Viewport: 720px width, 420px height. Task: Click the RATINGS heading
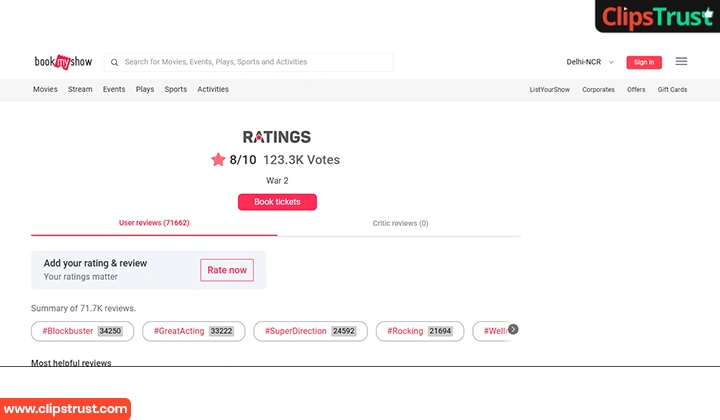coord(276,137)
